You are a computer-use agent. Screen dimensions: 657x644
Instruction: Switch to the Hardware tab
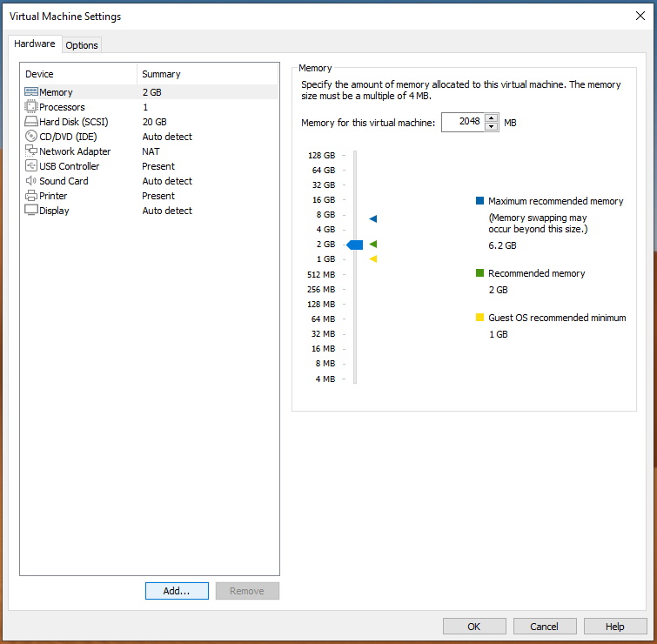(x=34, y=44)
